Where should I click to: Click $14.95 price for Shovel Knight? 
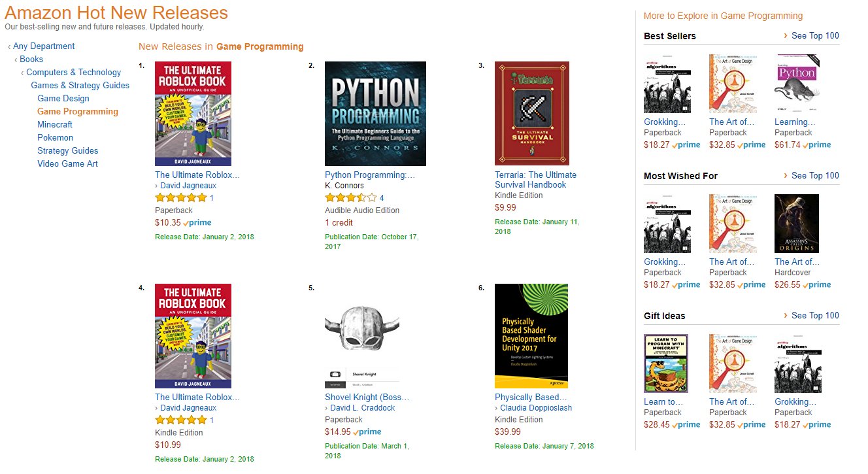click(x=338, y=432)
